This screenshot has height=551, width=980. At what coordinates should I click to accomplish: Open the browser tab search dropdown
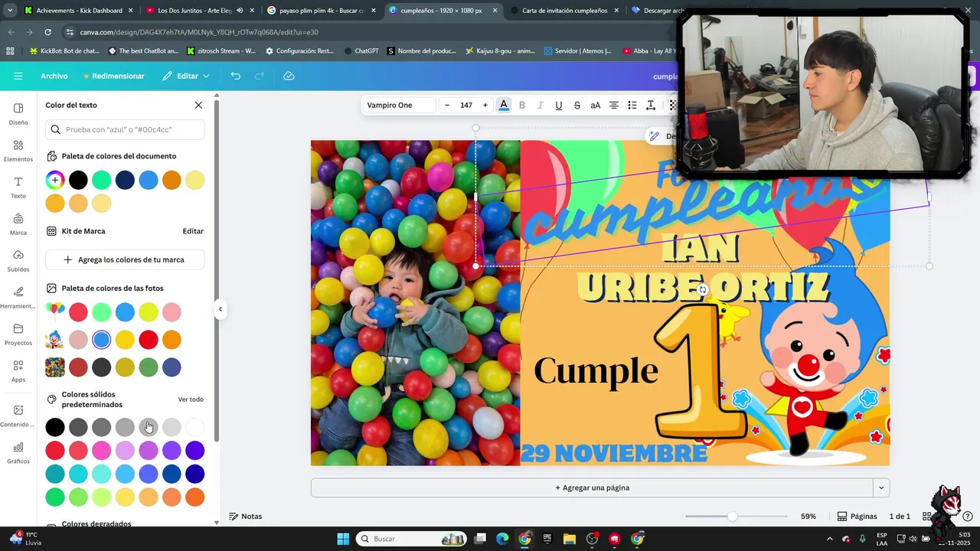coord(10,11)
